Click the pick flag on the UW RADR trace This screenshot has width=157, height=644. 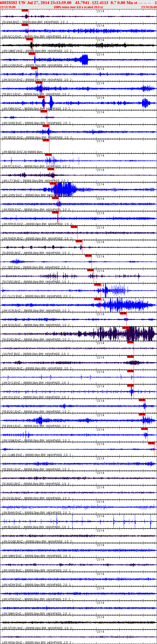(74, 227)
